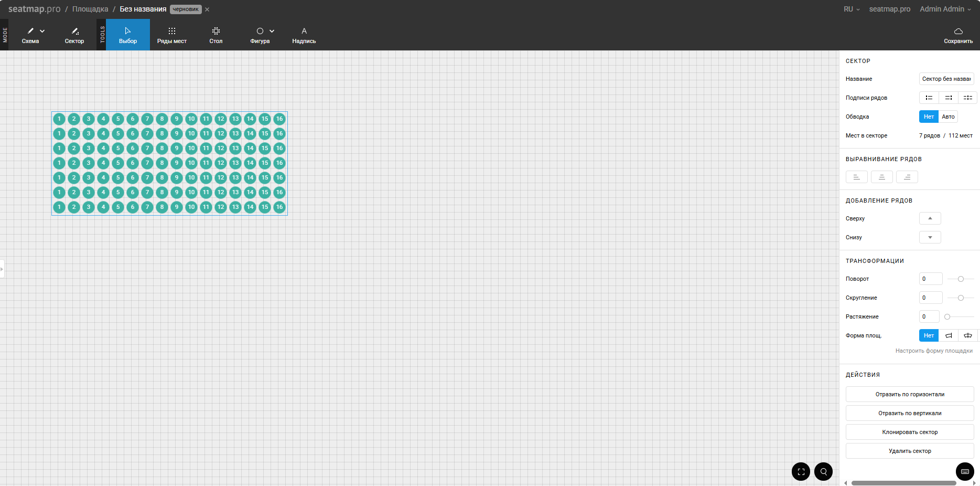
Task: Set Форма площ. to Нет
Action: click(929, 335)
